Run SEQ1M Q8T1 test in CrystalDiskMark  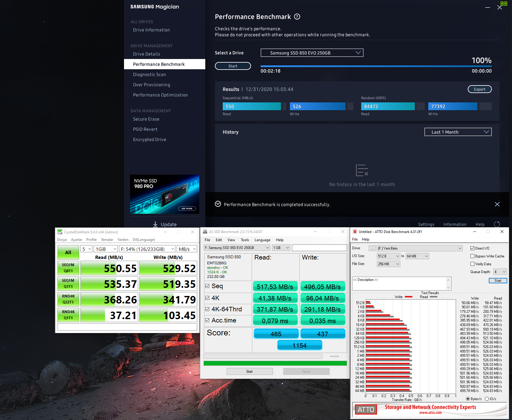click(68, 268)
